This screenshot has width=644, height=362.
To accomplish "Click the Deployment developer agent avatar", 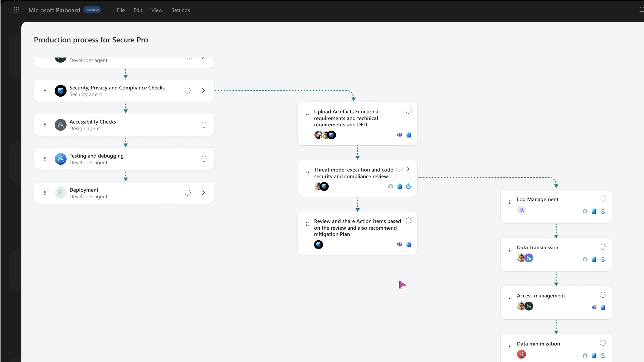I will click(61, 193).
